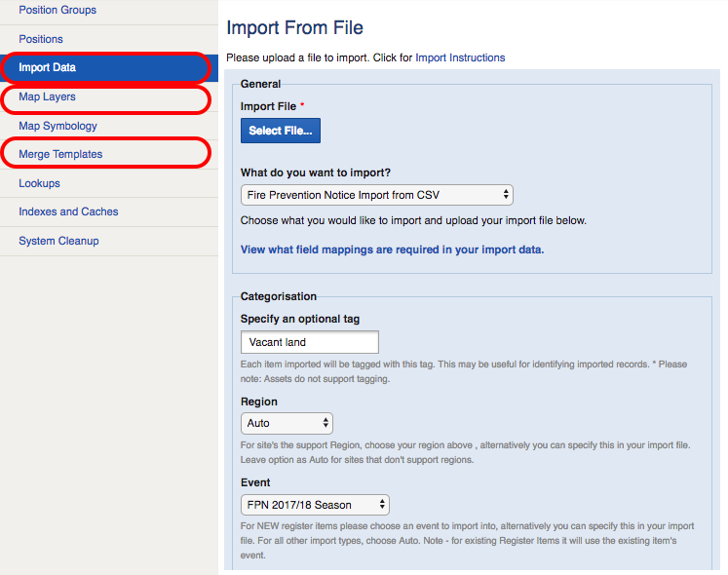
Task: Select Import Data sidebar item
Action: click(109, 68)
